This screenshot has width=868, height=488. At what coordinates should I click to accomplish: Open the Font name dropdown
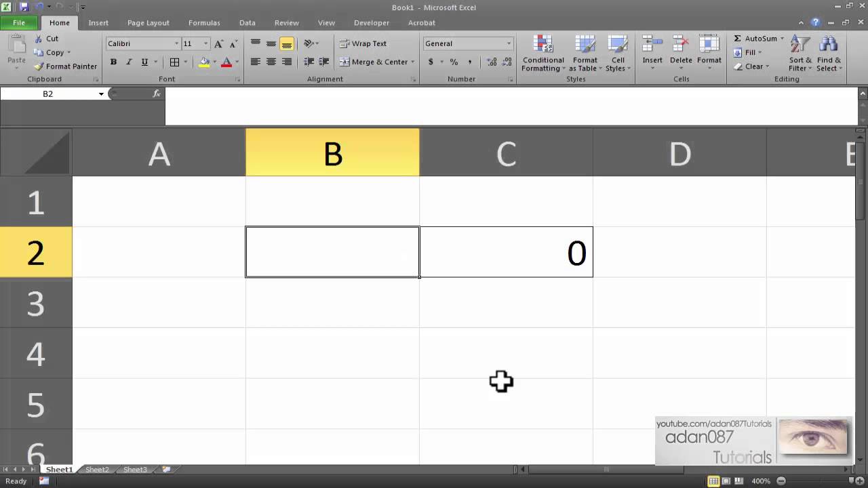[x=176, y=43]
